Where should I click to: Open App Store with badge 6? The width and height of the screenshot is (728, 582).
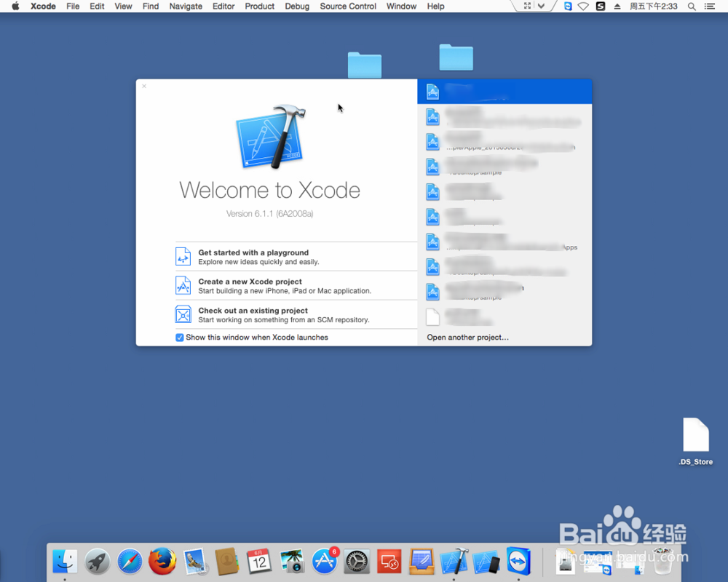[x=325, y=561]
